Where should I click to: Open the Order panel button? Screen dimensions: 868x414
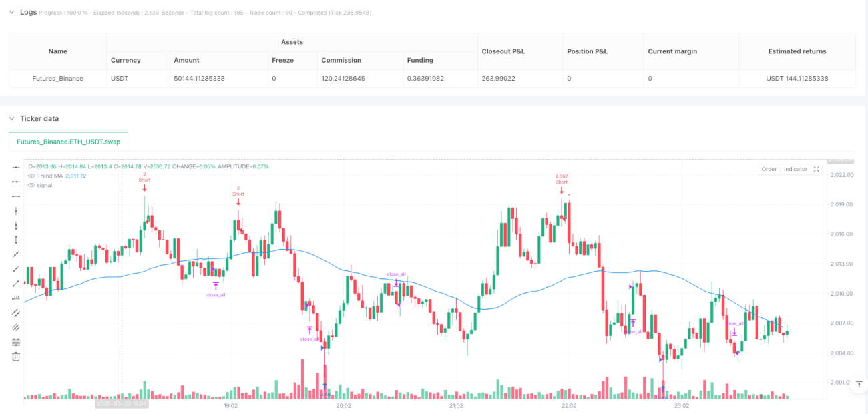(769, 169)
